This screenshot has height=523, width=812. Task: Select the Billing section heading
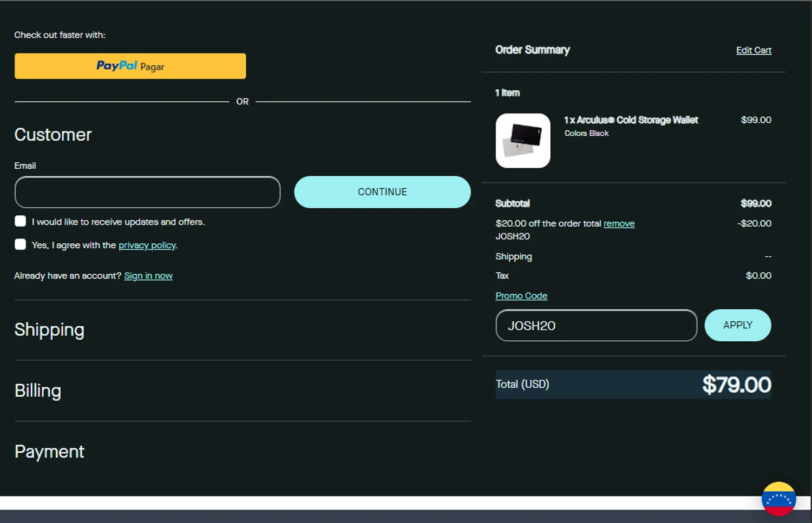[38, 390]
